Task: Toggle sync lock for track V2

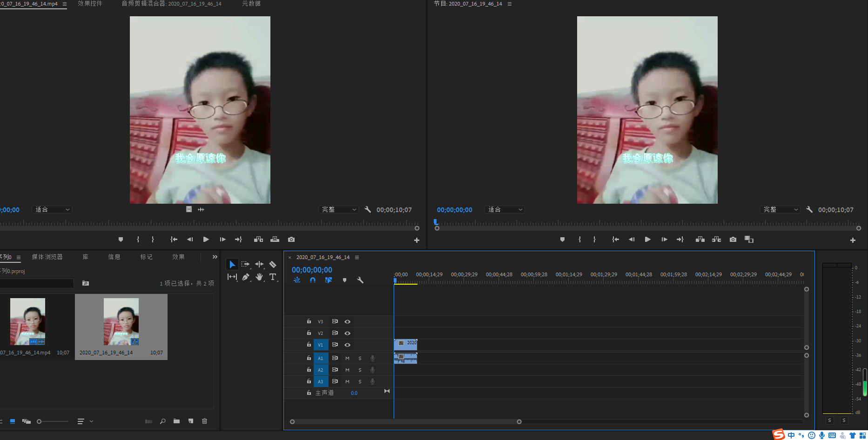Action: tap(335, 333)
